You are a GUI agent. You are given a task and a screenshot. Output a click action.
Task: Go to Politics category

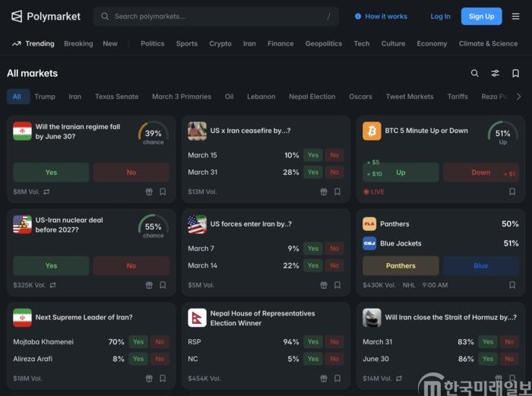point(153,44)
